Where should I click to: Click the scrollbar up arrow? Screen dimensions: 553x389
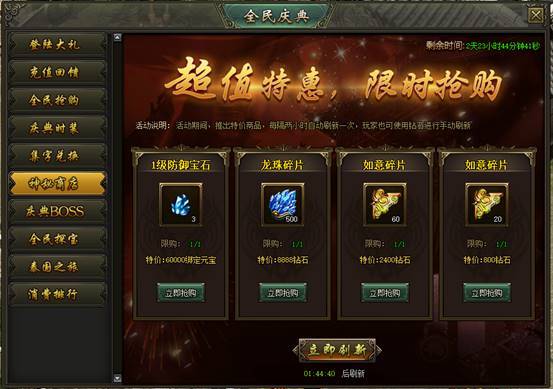(117, 37)
